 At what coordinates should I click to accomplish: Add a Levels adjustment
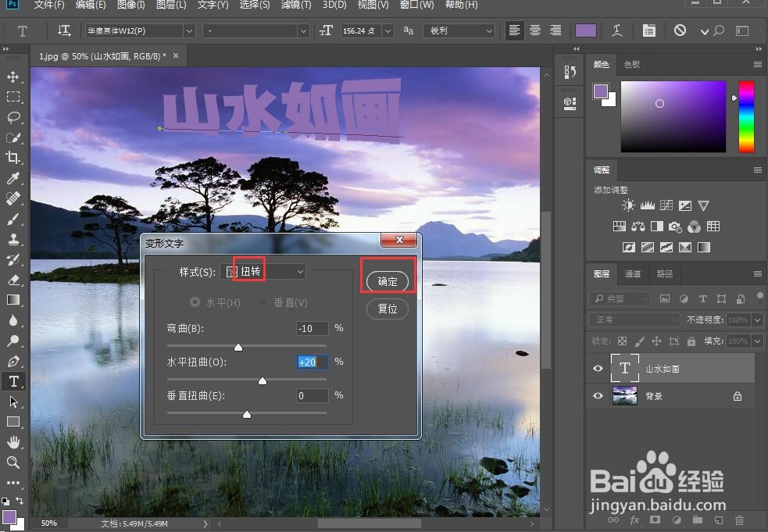pyautogui.click(x=648, y=205)
